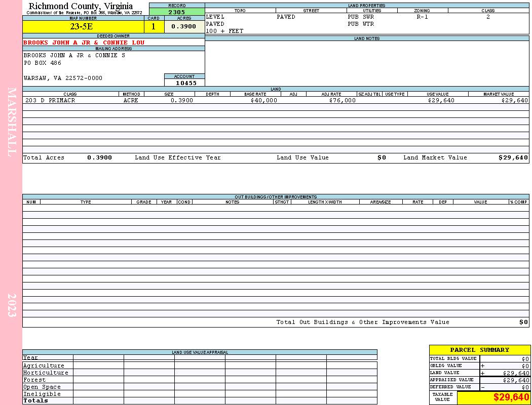This screenshot has height=405, width=532.
Task: Click the Open Space row label
Action: (42, 387)
